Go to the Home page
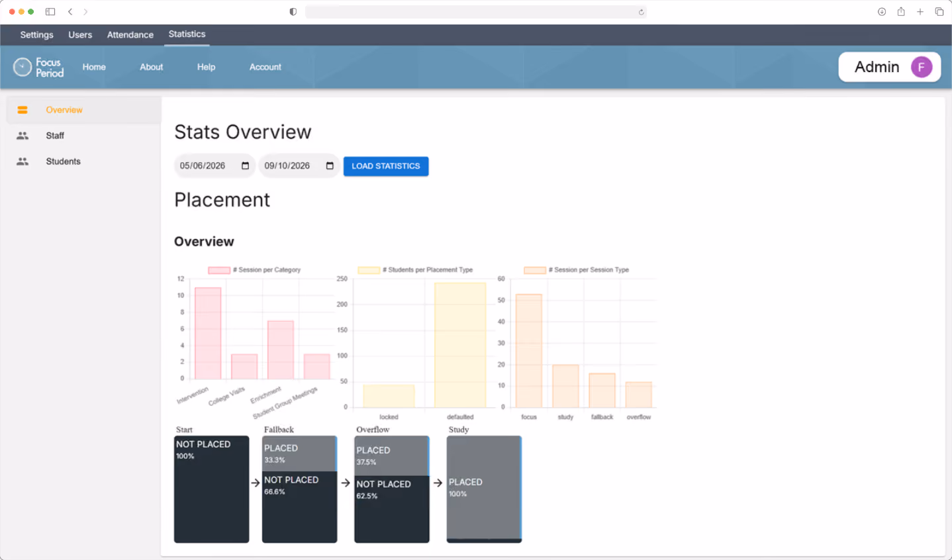 coord(94,67)
